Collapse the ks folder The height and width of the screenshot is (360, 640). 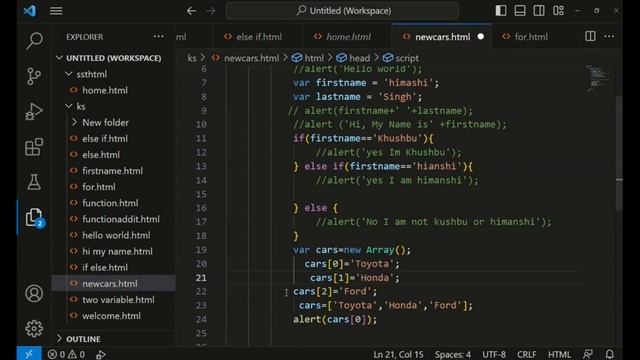click(x=114, y=106)
